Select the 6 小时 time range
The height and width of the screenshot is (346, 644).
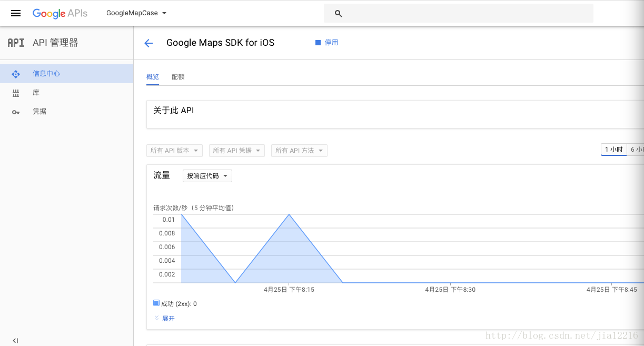[x=636, y=150]
